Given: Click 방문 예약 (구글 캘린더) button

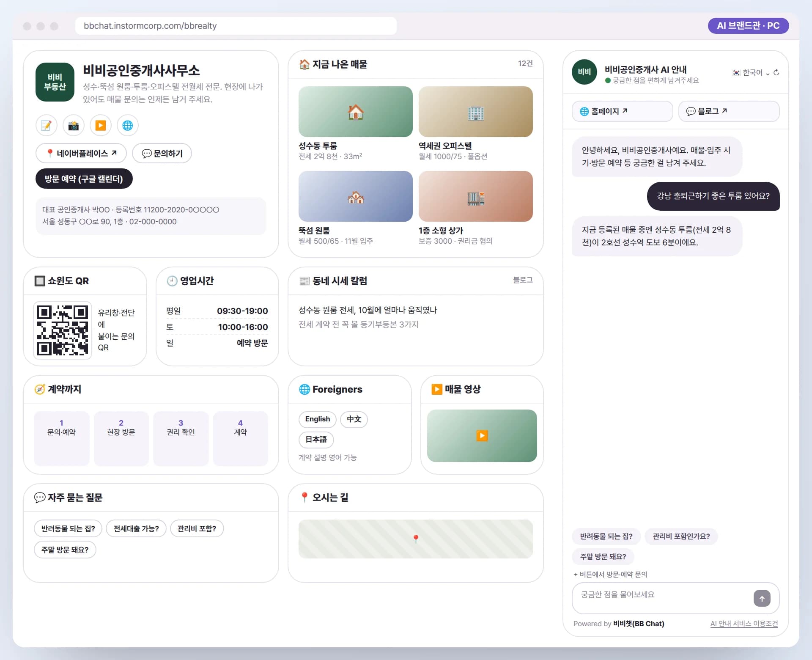Looking at the screenshot, I should coord(84,179).
